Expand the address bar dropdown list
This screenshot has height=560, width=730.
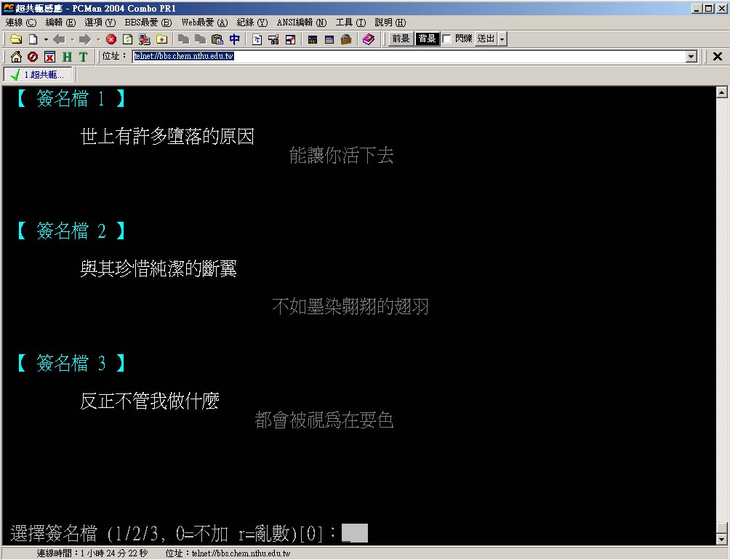pyautogui.click(x=691, y=57)
